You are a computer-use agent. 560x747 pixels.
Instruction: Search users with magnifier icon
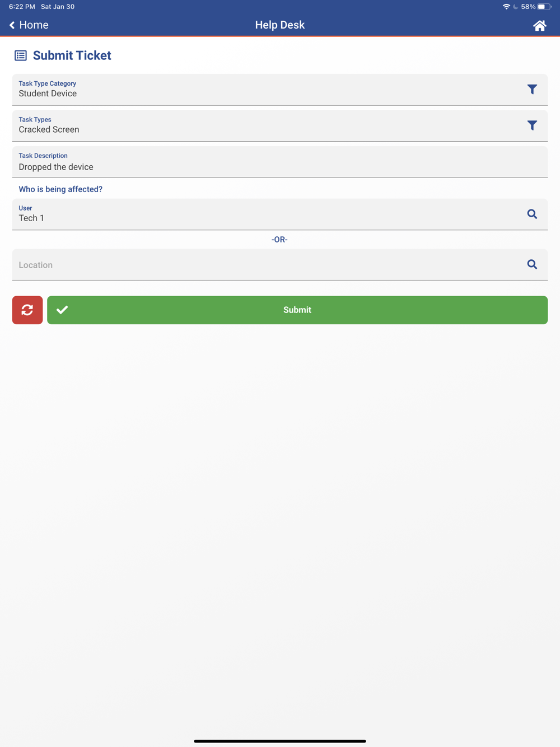tap(532, 214)
